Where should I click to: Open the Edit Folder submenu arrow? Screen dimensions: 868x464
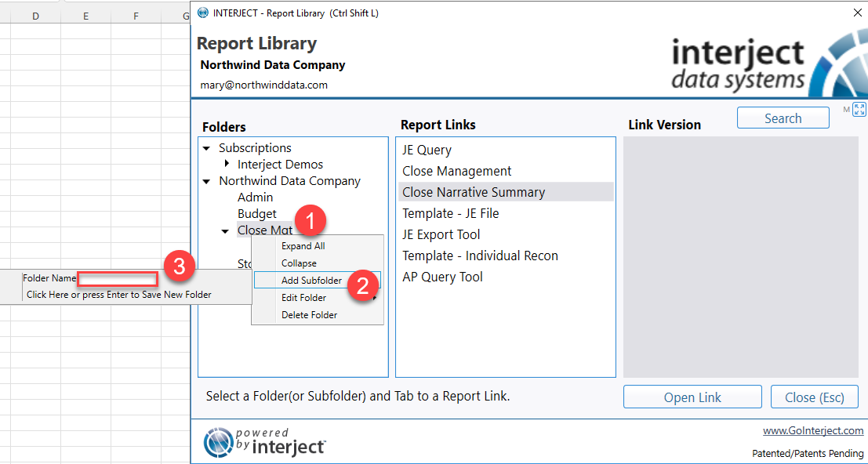tap(376, 298)
